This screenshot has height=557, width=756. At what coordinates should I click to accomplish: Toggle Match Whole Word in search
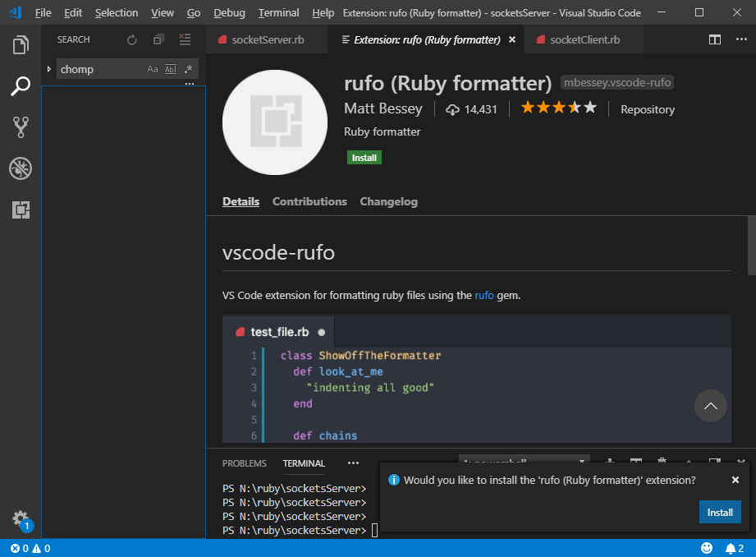[x=171, y=69]
